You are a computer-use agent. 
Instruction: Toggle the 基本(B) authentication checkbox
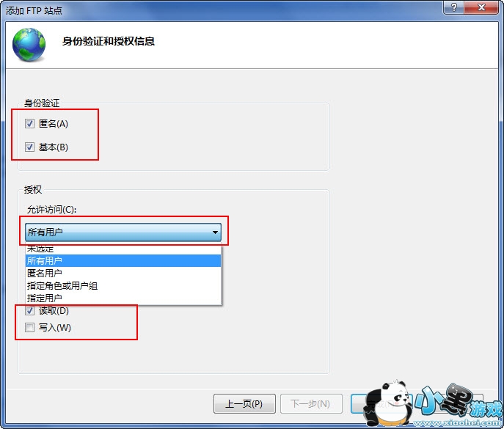tap(29, 147)
